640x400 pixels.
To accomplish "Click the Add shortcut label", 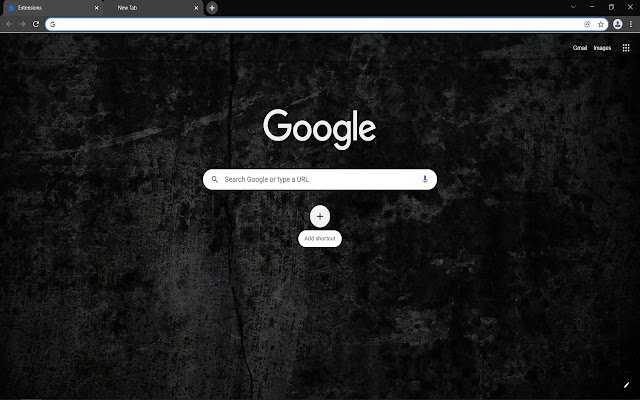I will pos(320,238).
